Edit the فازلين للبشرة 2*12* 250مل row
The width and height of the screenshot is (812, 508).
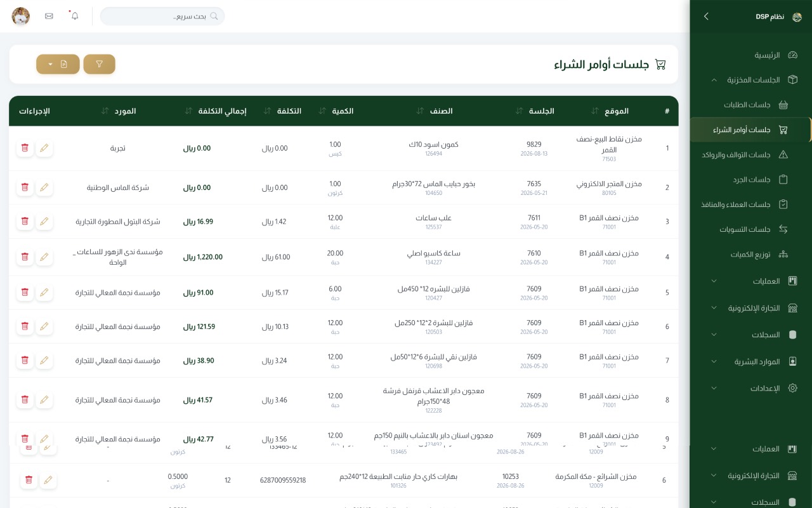[x=44, y=326]
